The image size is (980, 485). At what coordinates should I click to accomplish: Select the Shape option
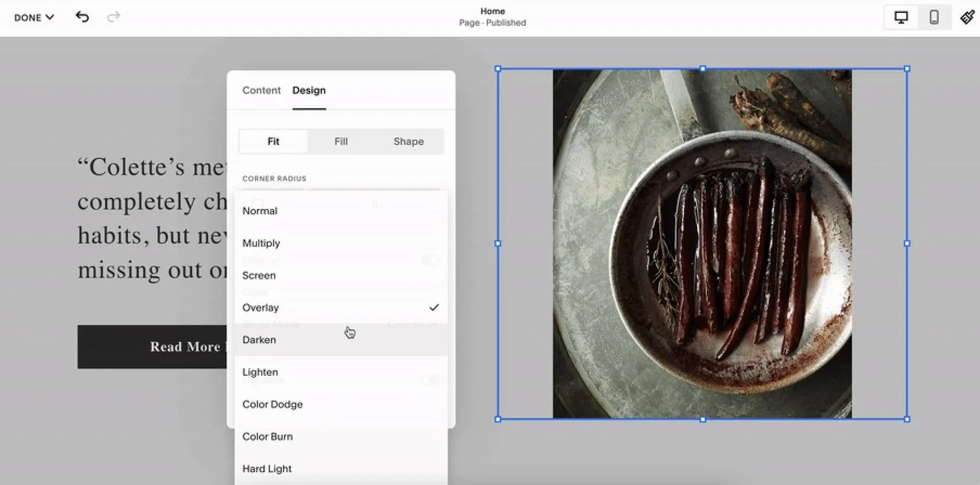[x=408, y=141]
